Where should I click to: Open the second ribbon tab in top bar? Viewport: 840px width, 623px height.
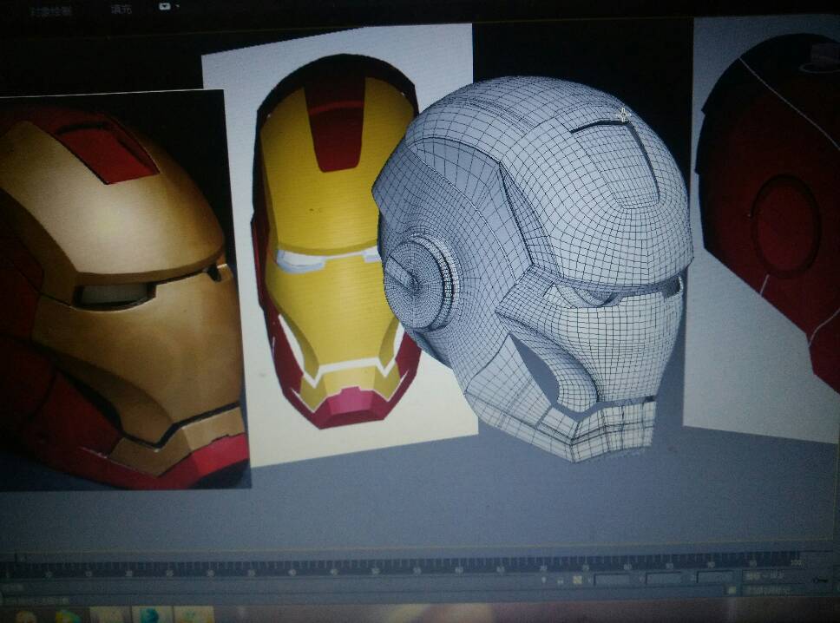point(121,10)
